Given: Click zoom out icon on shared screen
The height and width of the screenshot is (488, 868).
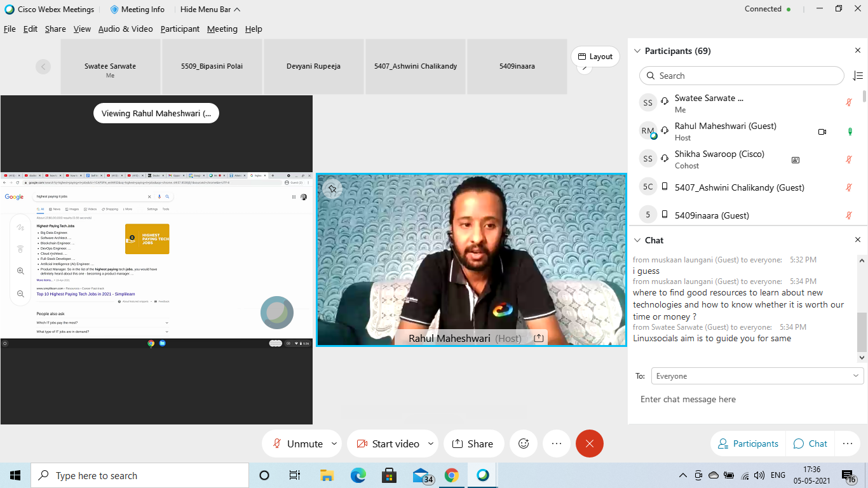Looking at the screenshot, I should pos(20,294).
